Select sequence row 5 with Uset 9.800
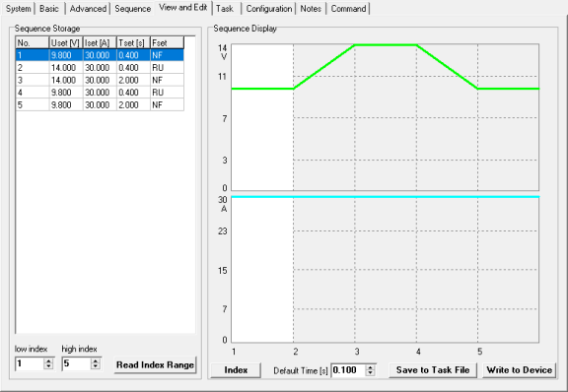568x392 pixels. 100,105
